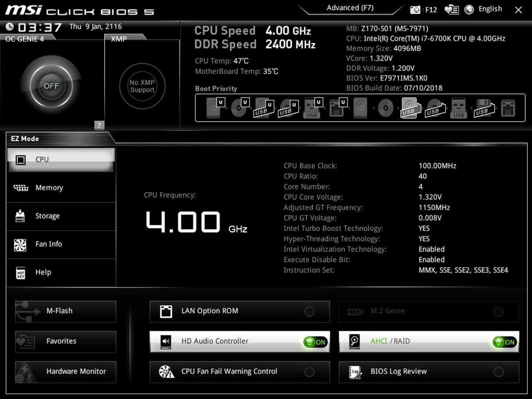
Task: Open the CPU tab in EZ Mode
Action: pyautogui.click(x=61, y=159)
